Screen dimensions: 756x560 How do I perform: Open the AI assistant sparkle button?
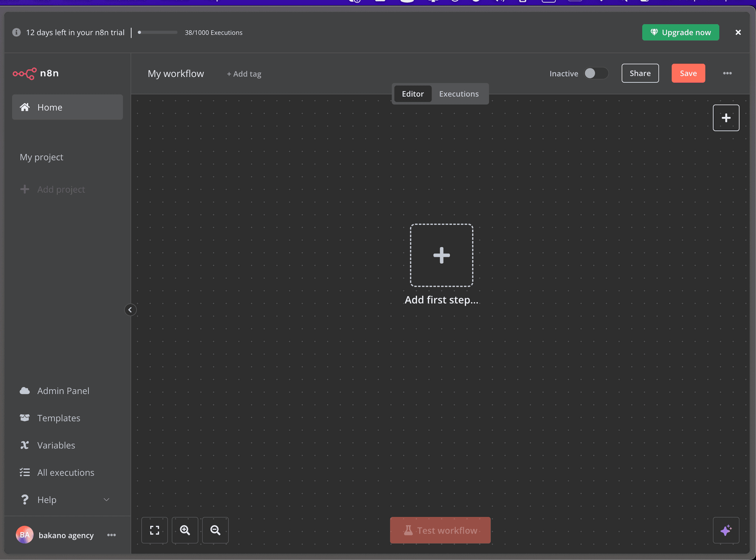point(726,530)
